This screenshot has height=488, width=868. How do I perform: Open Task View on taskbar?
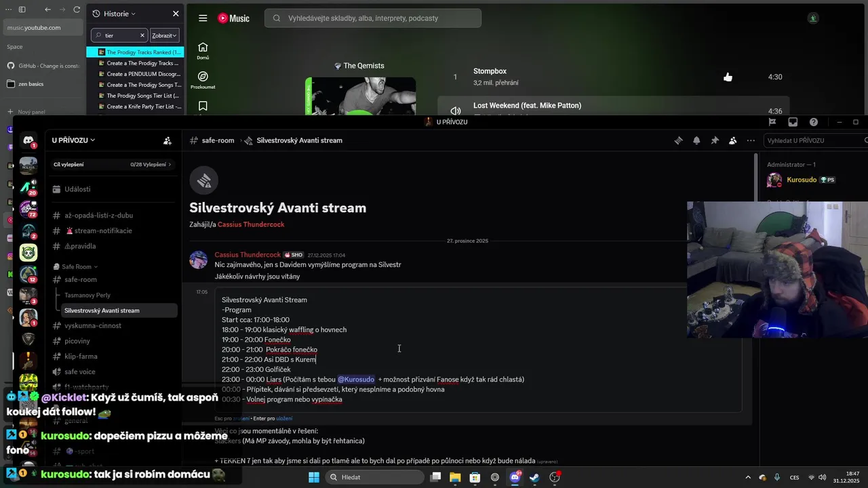[x=435, y=477]
